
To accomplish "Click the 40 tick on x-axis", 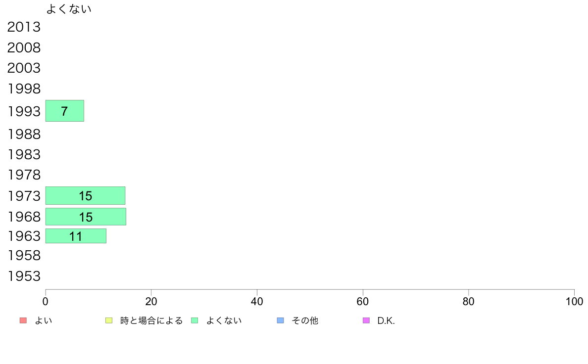I will click(257, 301).
